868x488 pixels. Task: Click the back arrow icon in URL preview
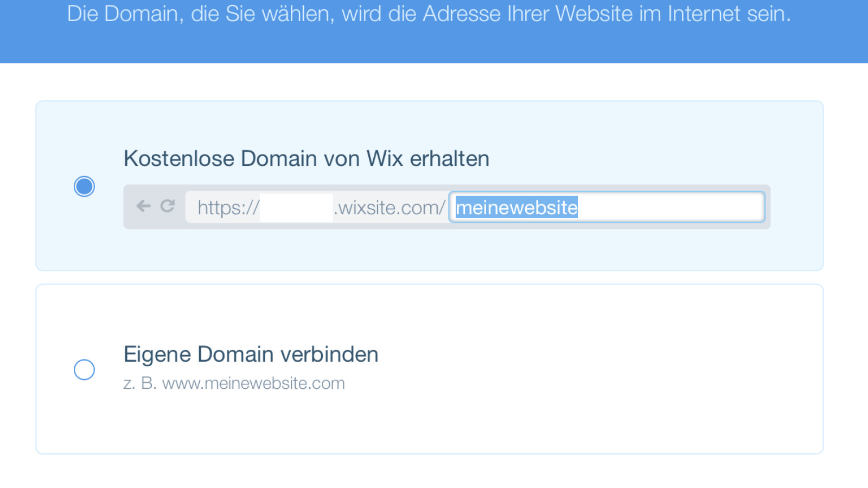click(x=143, y=206)
